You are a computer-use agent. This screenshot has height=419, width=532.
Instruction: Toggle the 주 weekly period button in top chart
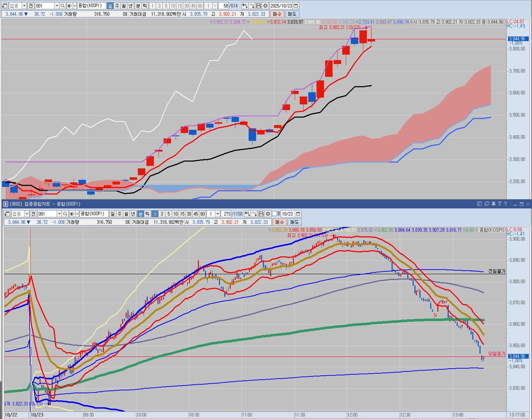click(x=117, y=6)
